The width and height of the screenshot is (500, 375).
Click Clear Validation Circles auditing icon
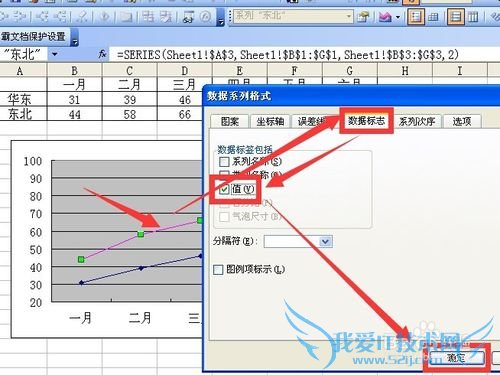(166, 16)
